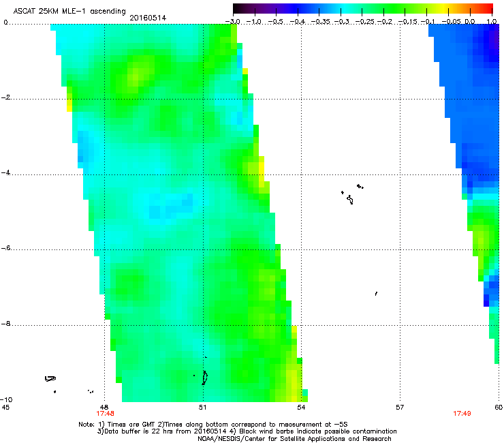Click the "Times are GMT" note line

click(x=213, y=425)
